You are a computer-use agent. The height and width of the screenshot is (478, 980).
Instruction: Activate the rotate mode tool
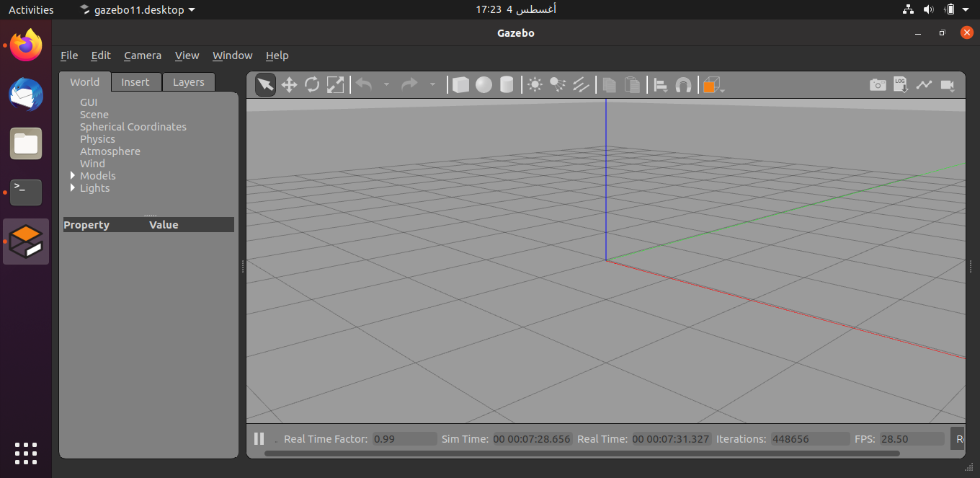pos(312,85)
